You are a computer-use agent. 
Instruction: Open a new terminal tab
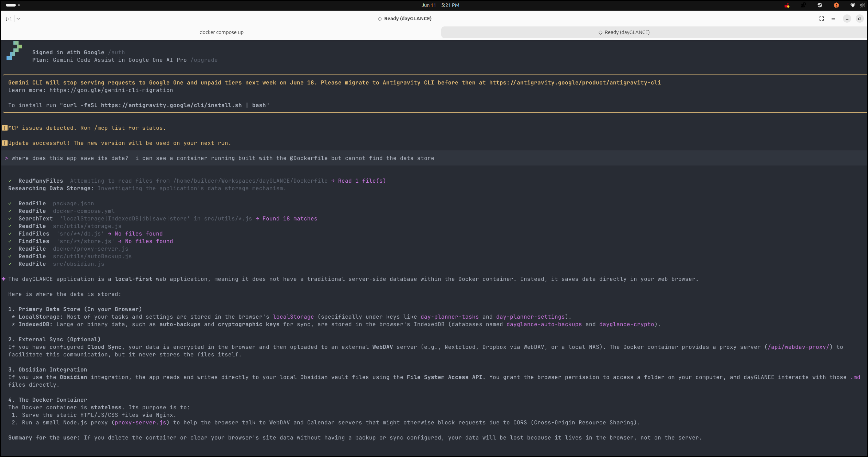[x=9, y=19]
